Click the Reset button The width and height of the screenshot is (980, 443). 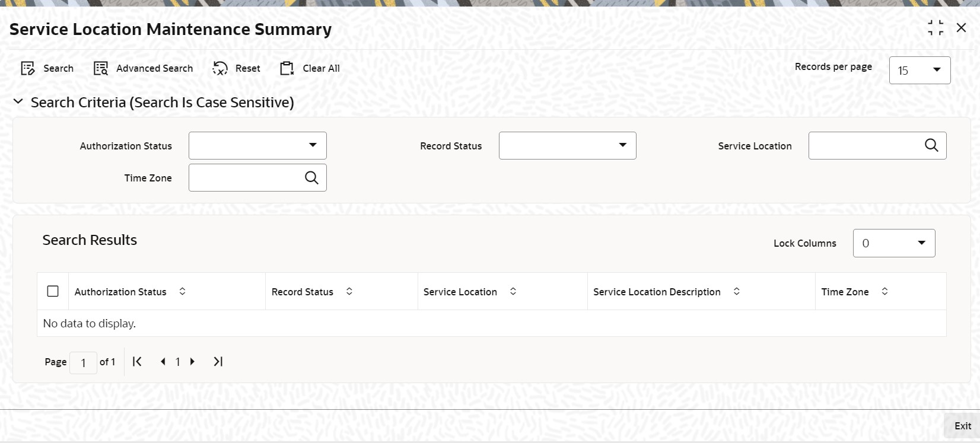click(236, 69)
